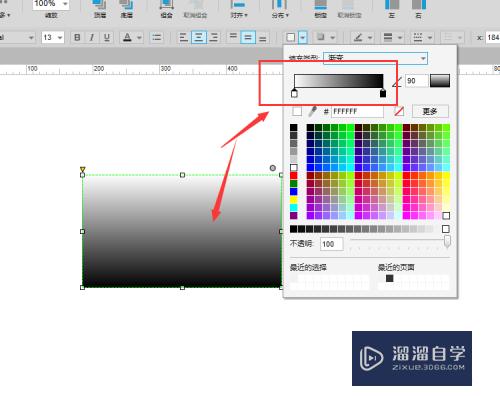Align text to the left
Viewport: 500px width, 396px height.
point(183,37)
